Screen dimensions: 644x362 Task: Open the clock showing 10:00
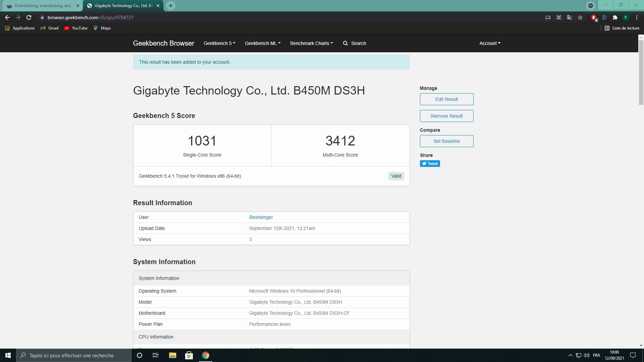pos(614,355)
